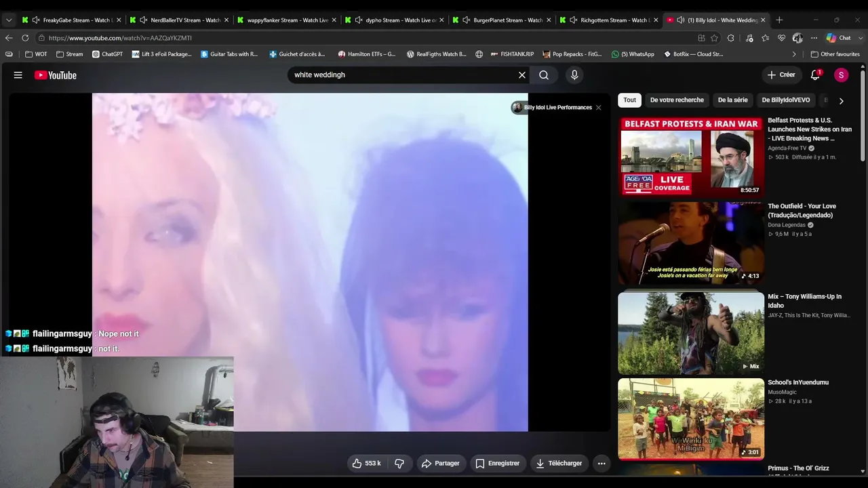
Task: Open the favourites list toolbar icon
Action: click(x=766, y=38)
